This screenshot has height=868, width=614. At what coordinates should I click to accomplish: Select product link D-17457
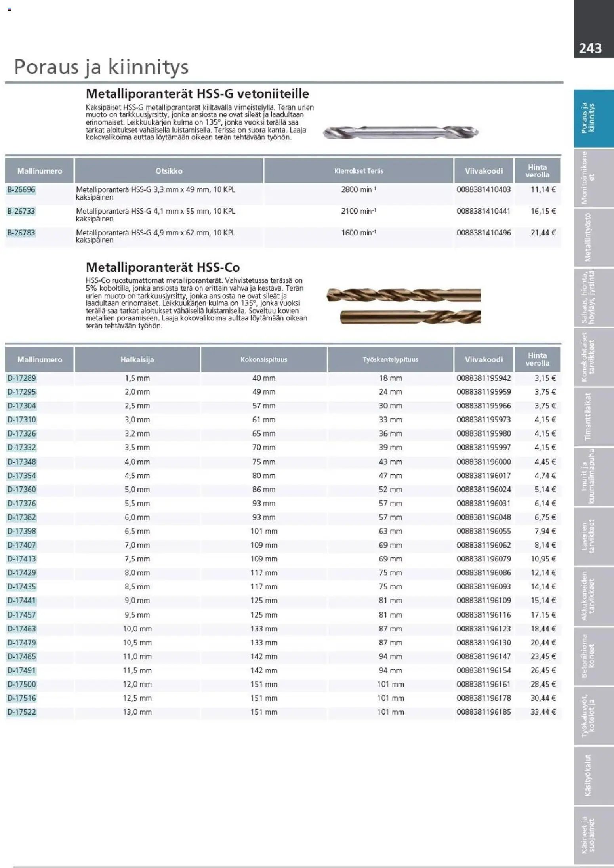[21, 615]
